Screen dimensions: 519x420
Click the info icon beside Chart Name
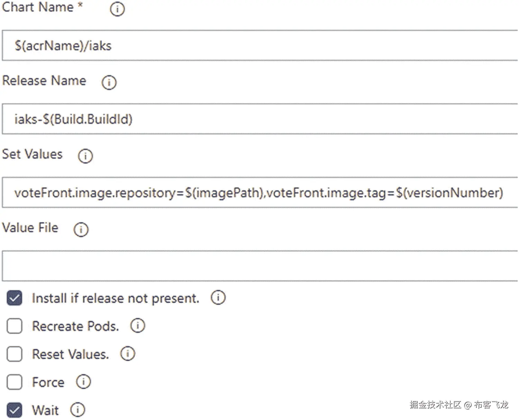point(117,9)
